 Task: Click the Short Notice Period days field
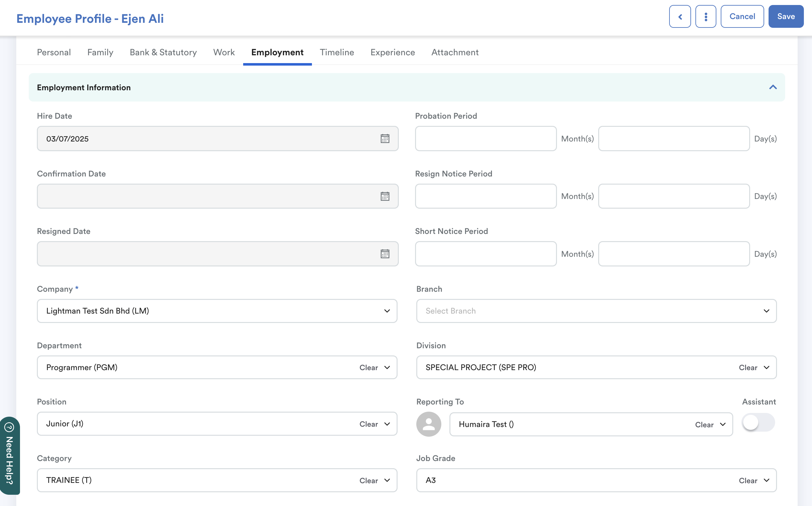[673, 254]
